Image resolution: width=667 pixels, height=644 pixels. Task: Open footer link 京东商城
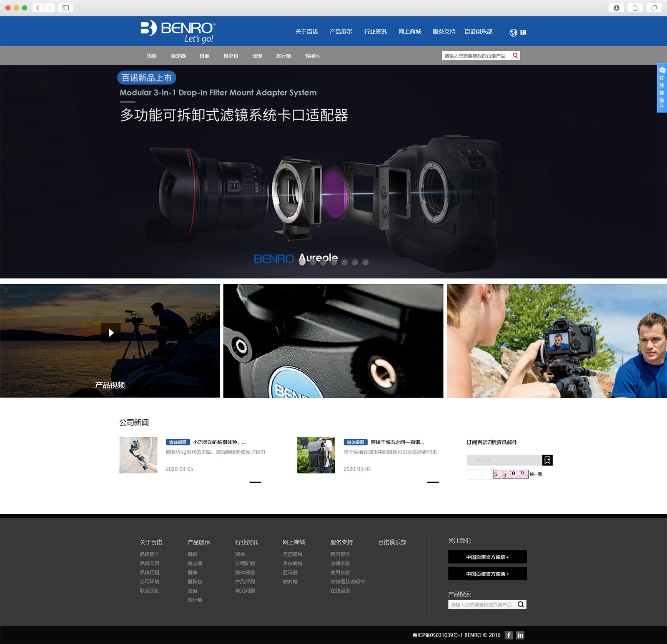[x=293, y=563]
